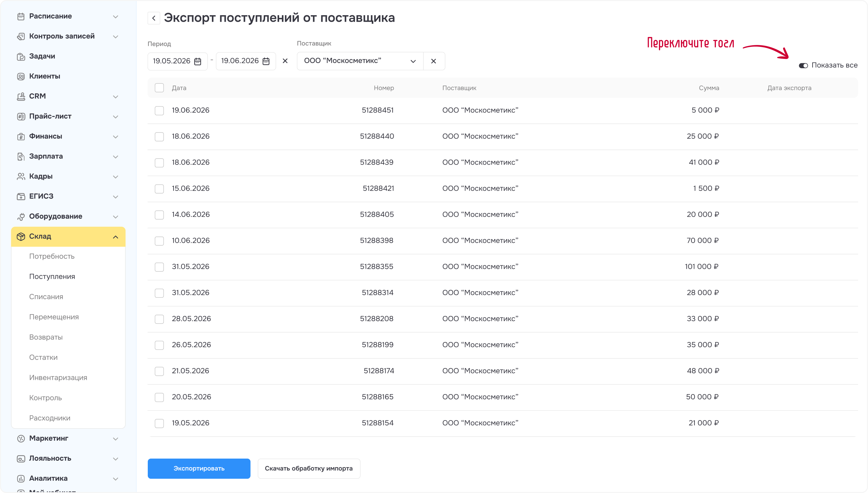Open the Поступления submenu item

52,277
